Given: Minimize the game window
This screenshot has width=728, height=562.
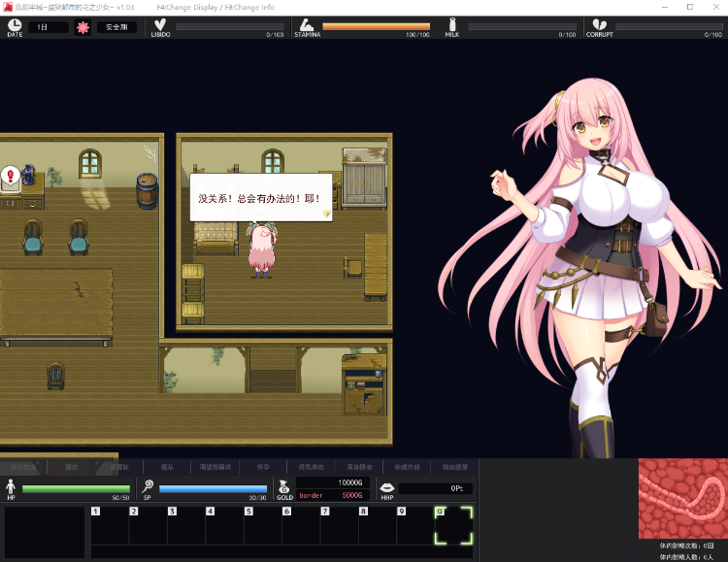Looking at the screenshot, I should tap(665, 7).
